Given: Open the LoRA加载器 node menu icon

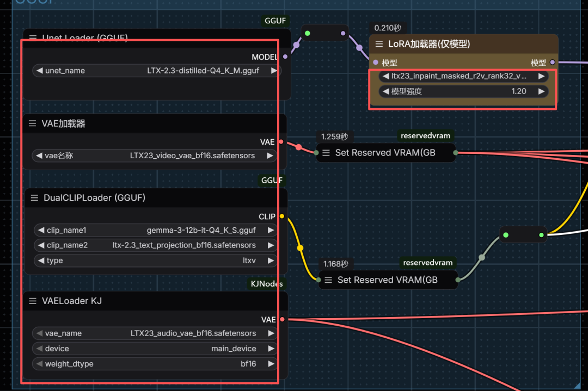Looking at the screenshot, I should point(379,44).
